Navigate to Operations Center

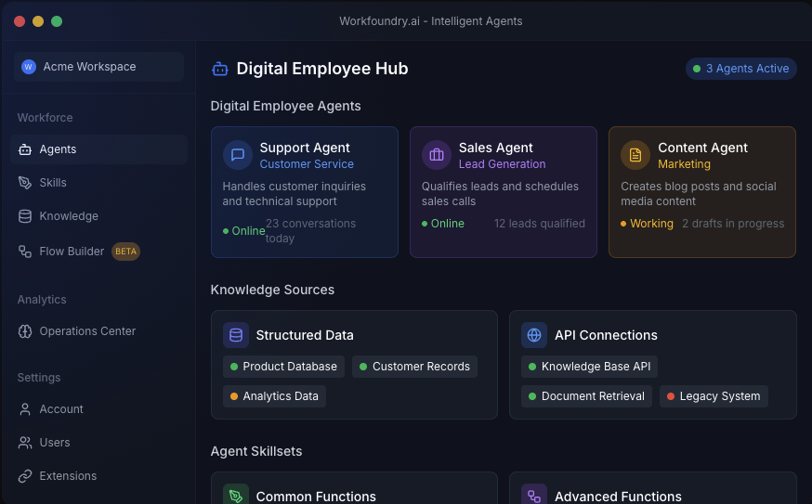87,331
